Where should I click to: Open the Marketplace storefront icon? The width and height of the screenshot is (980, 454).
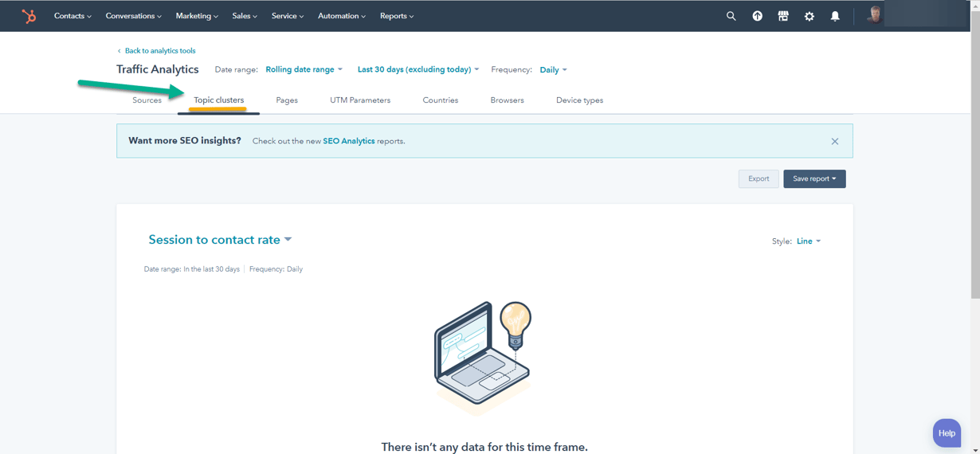[783, 16]
